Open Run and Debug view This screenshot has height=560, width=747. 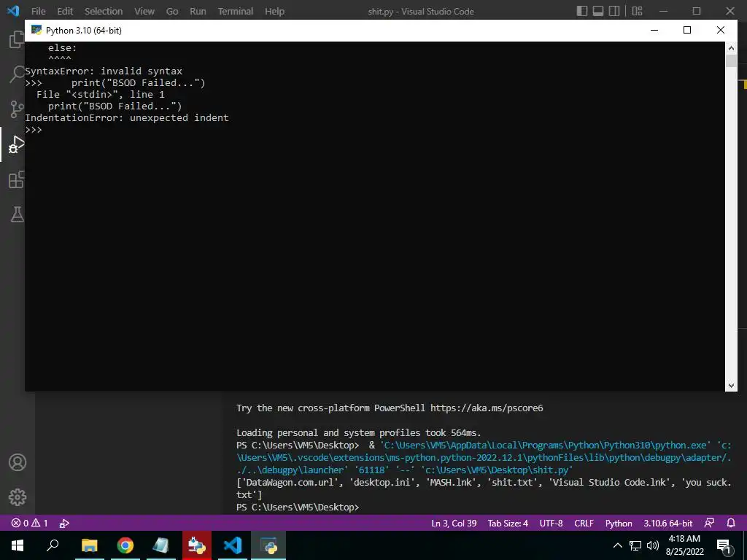pos(17,144)
